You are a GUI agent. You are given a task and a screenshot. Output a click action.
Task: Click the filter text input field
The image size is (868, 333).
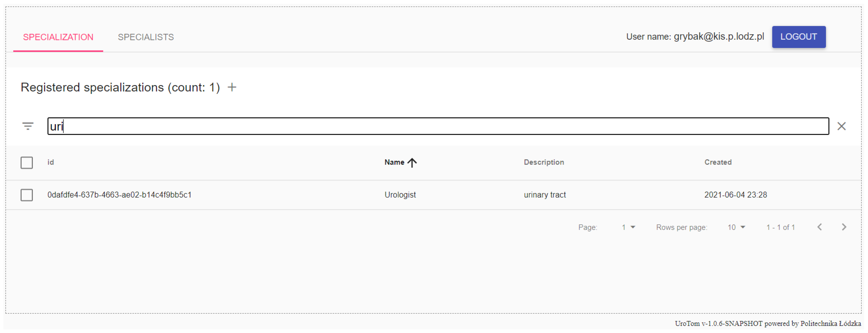(438, 126)
